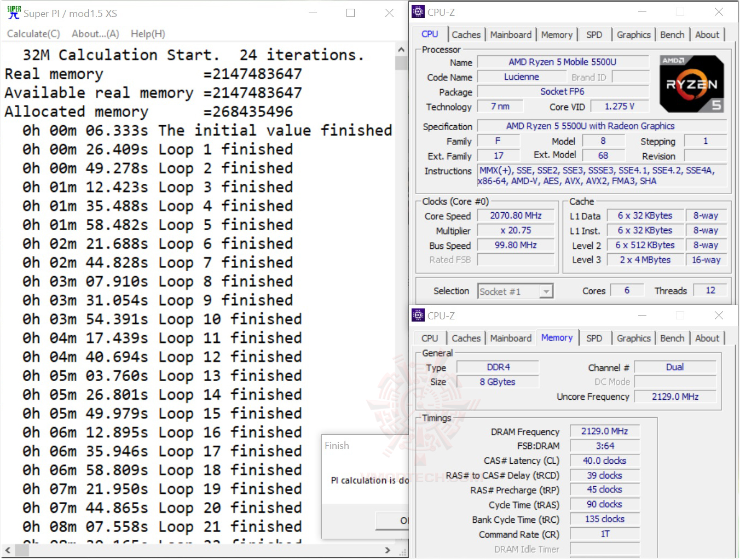740x560 pixels.
Task: Open the About...(A) menu in Super PI
Action: click(95, 33)
